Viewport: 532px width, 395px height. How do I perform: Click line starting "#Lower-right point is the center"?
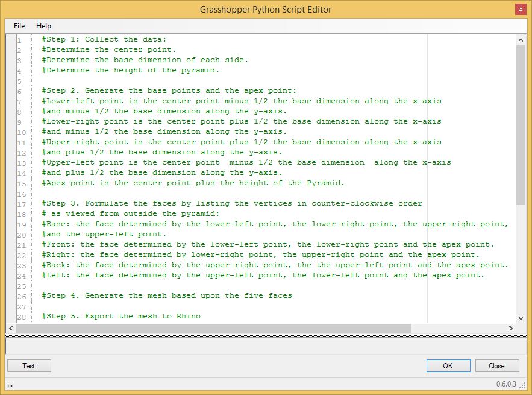(242, 121)
